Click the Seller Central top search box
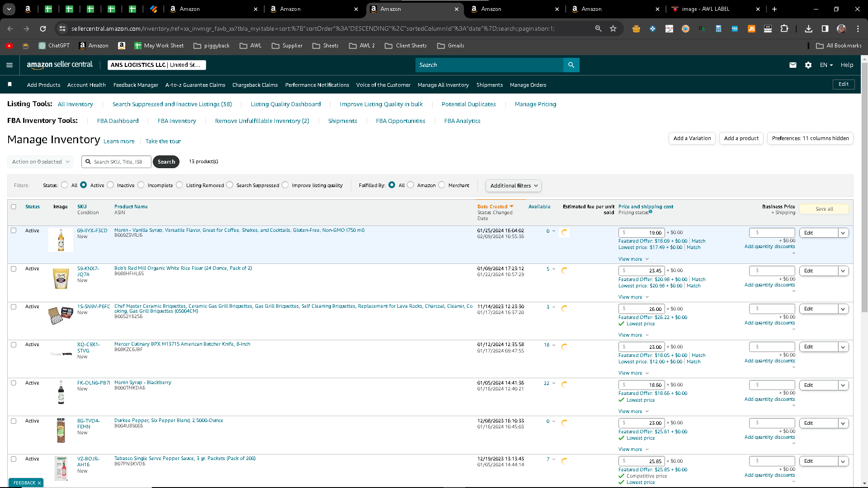Image resolution: width=868 pixels, height=488 pixels. (489, 65)
